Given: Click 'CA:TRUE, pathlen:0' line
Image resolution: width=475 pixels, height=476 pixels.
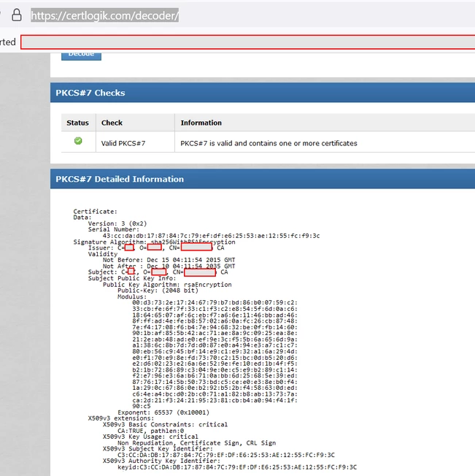Looking at the screenshot, I should click(x=151, y=431).
